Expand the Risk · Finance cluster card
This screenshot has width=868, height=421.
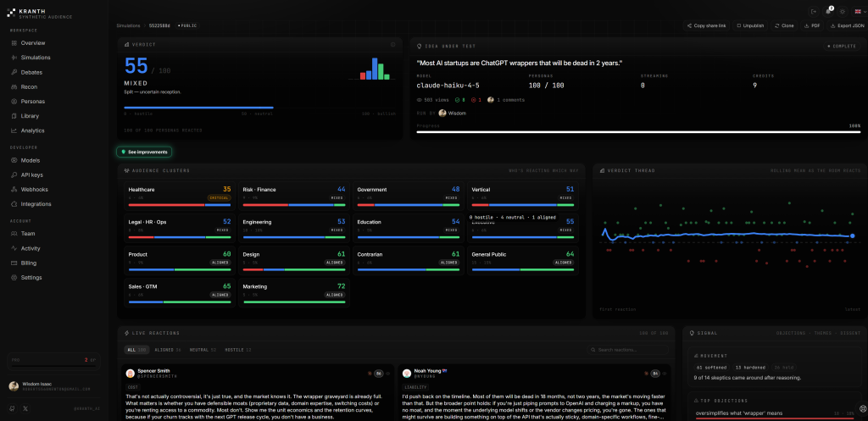294,196
